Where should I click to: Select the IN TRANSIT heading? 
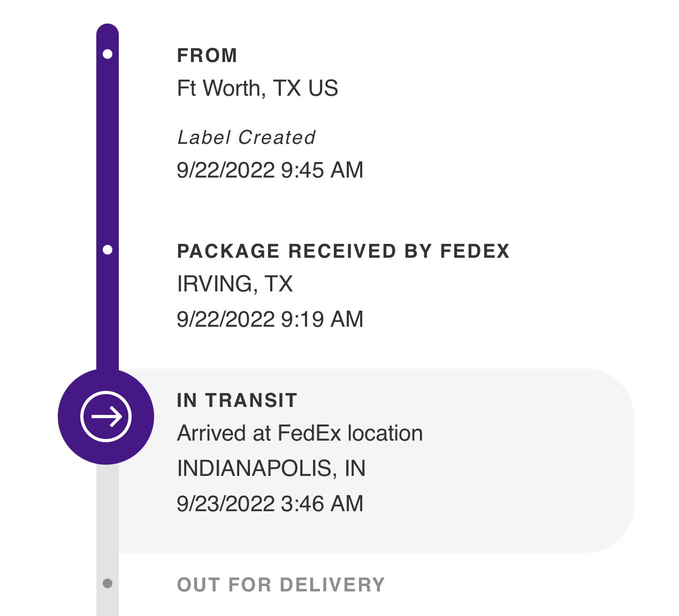237,401
